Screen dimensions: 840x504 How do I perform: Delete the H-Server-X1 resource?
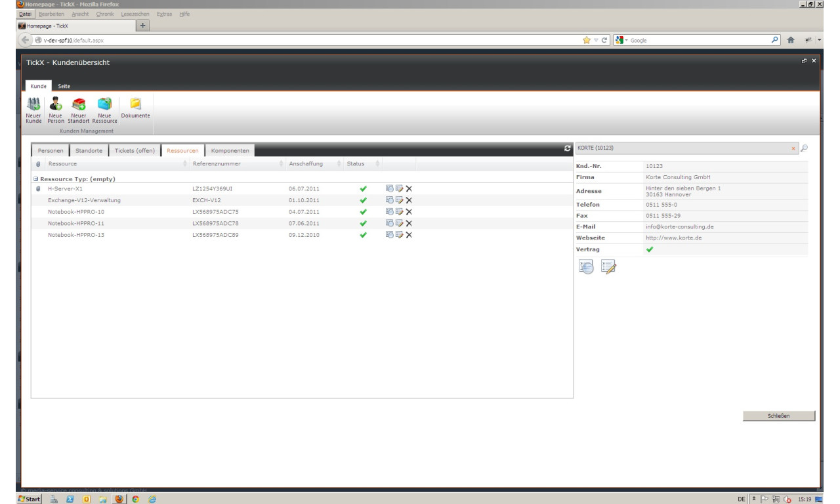pyautogui.click(x=408, y=189)
